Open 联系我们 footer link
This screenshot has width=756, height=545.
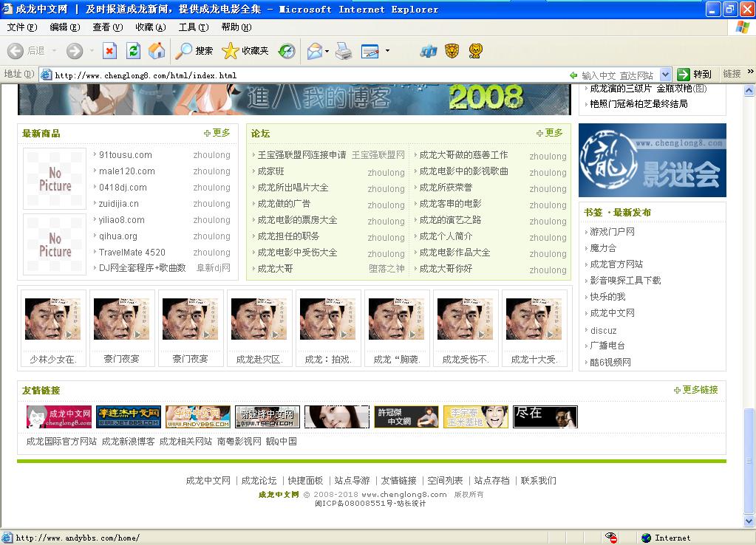click(x=538, y=481)
